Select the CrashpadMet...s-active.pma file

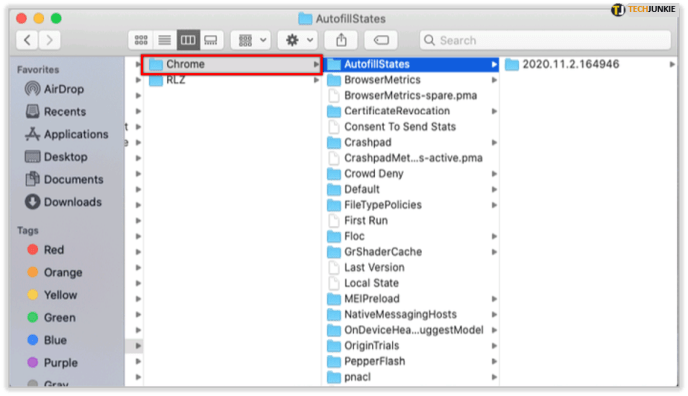(x=412, y=158)
